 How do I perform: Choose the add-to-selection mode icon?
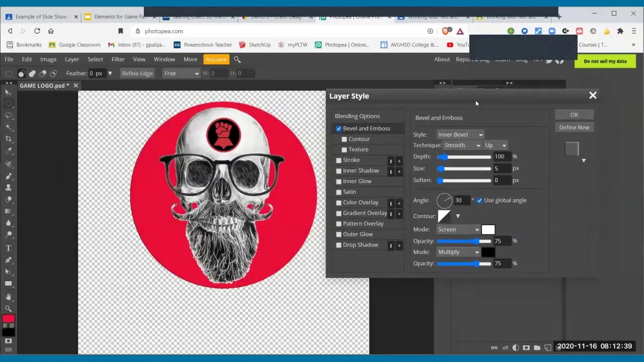tap(32, 73)
